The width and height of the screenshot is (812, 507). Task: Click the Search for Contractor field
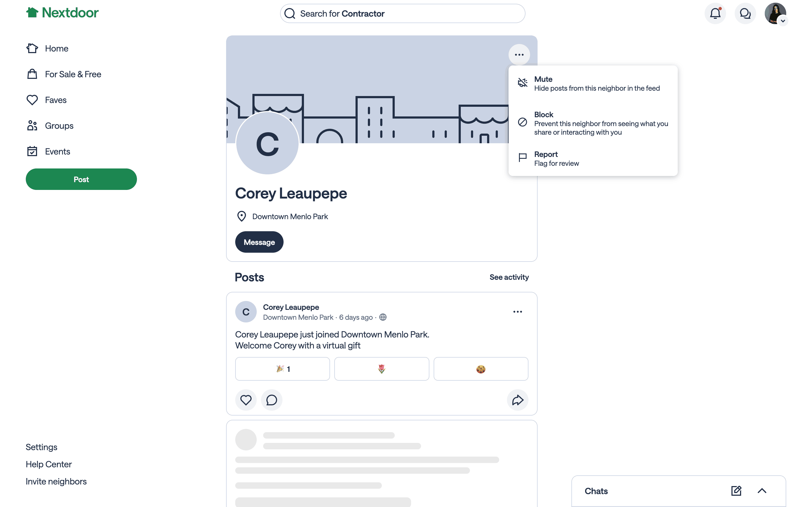click(x=402, y=13)
